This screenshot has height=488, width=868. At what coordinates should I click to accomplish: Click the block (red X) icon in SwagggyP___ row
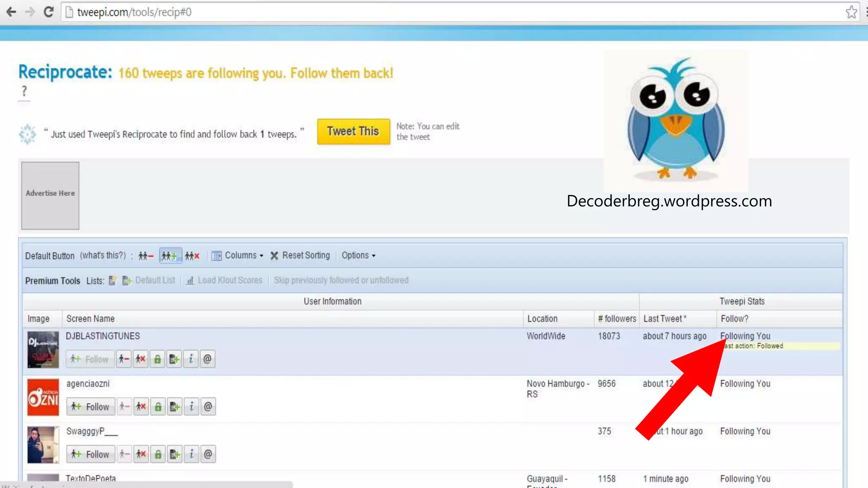(x=141, y=454)
